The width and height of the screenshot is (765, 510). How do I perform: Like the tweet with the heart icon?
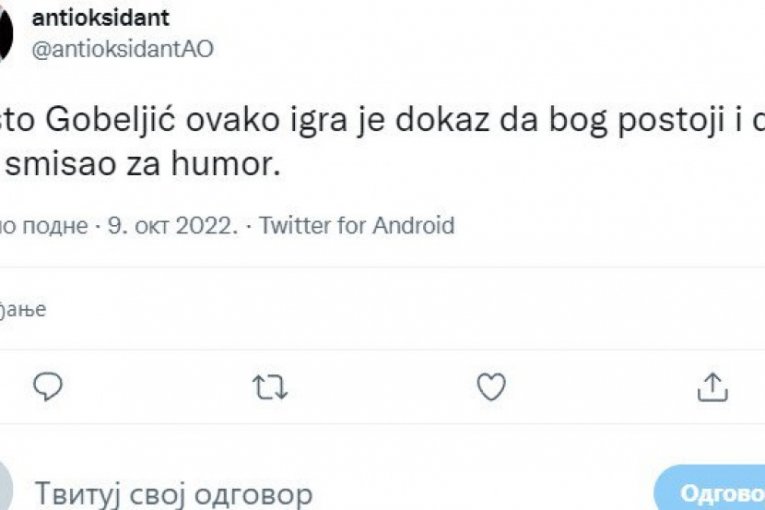490,386
